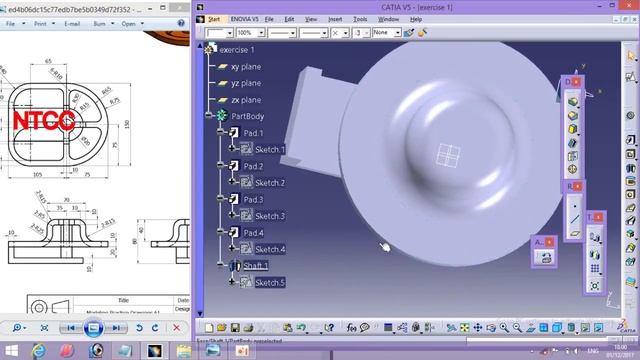The width and height of the screenshot is (640, 360).
Task: Click the Save floppy disk icon
Action: point(235,328)
